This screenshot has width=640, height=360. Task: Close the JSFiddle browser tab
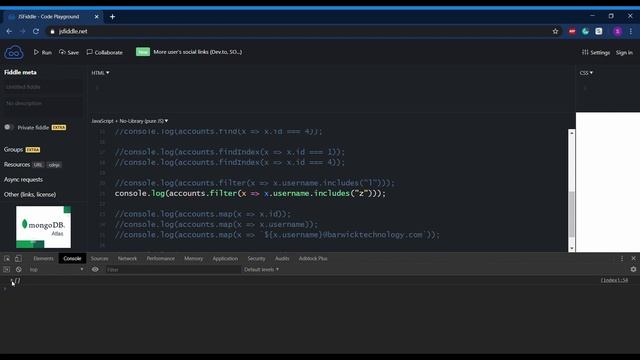click(97, 17)
